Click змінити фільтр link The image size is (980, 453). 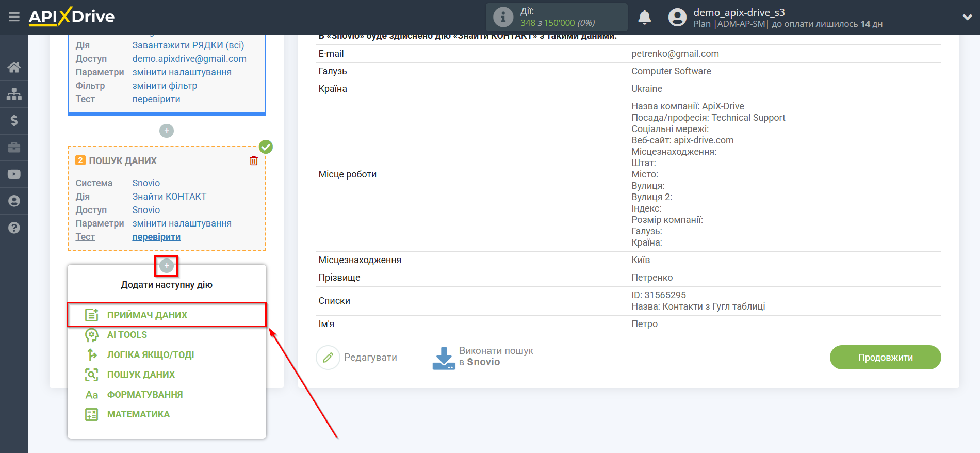click(x=165, y=86)
